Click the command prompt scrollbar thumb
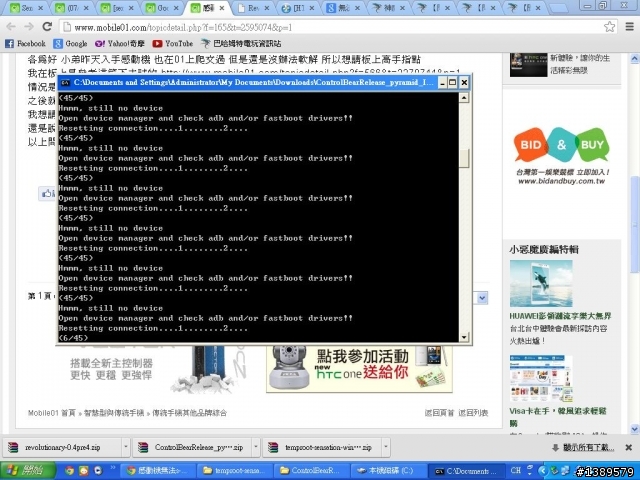 (x=464, y=158)
